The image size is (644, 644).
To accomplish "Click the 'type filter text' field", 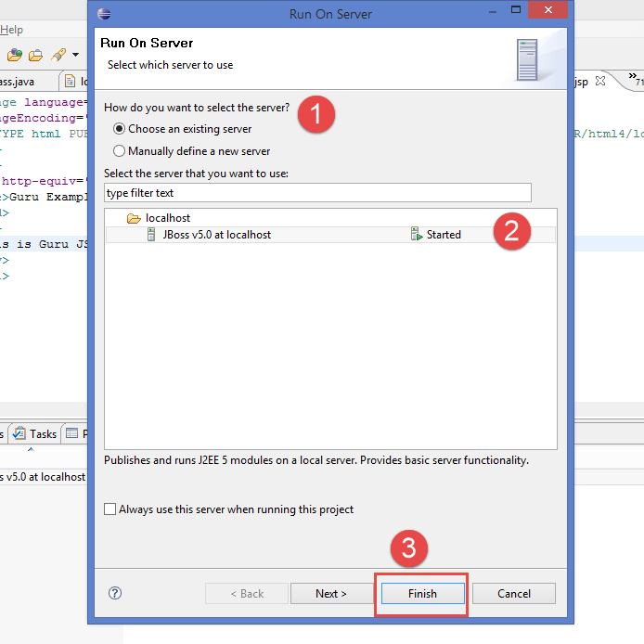I will [x=317, y=193].
